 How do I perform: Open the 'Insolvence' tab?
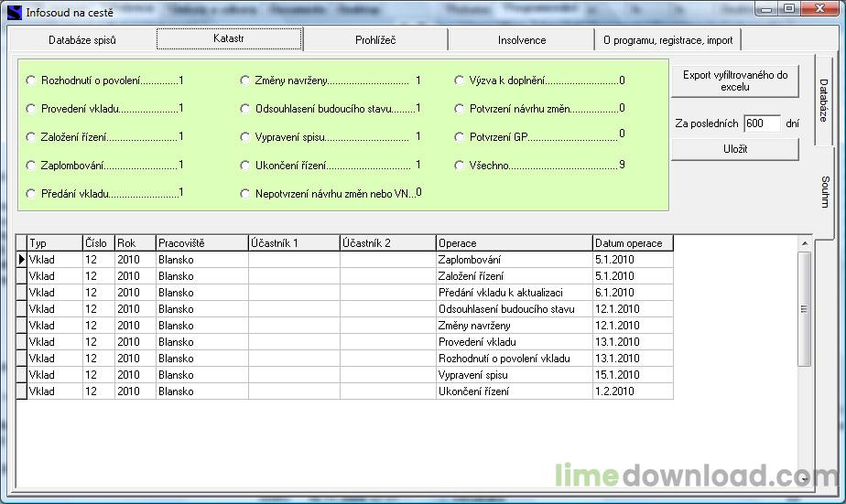click(521, 40)
